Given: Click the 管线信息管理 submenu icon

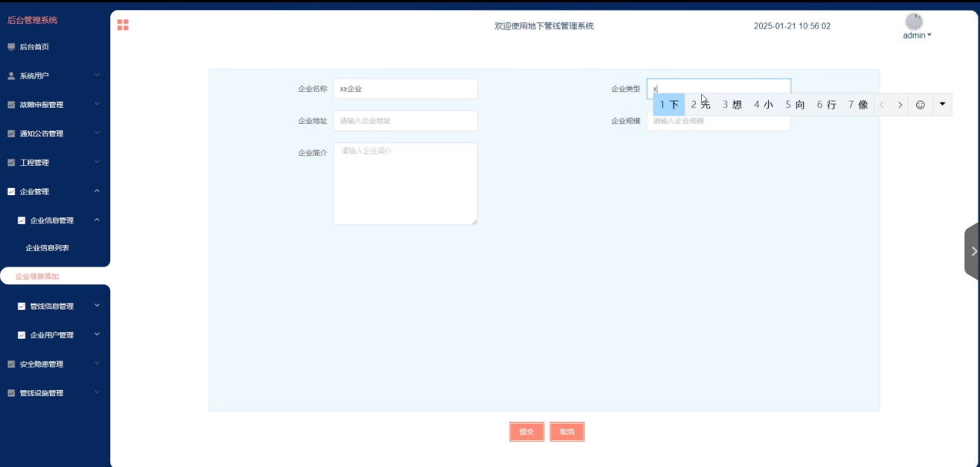Looking at the screenshot, I should click(x=22, y=306).
